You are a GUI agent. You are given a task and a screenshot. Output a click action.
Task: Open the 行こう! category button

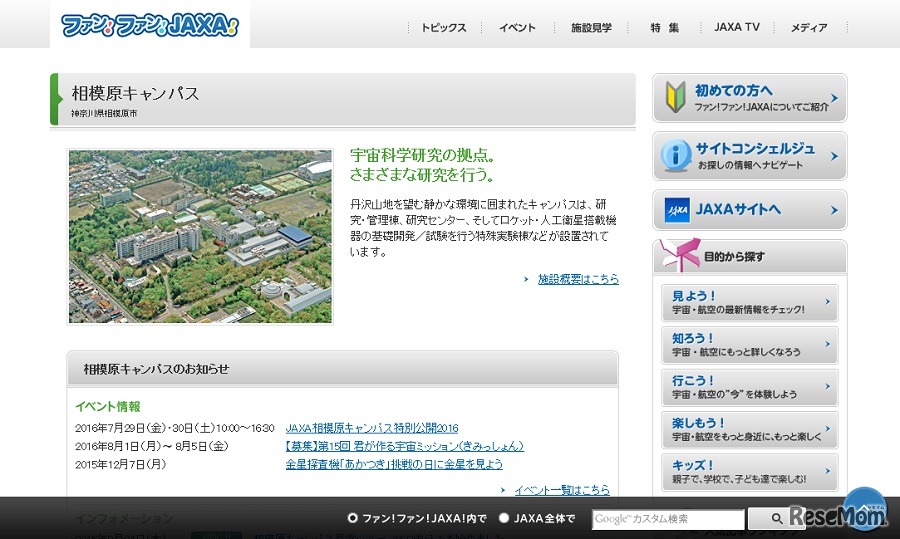(x=750, y=387)
